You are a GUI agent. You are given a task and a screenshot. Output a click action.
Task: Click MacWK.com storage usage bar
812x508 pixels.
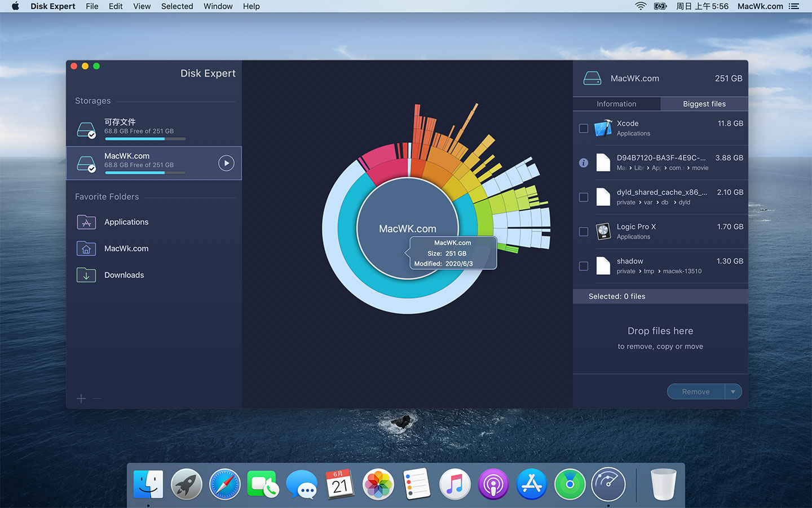(145, 173)
